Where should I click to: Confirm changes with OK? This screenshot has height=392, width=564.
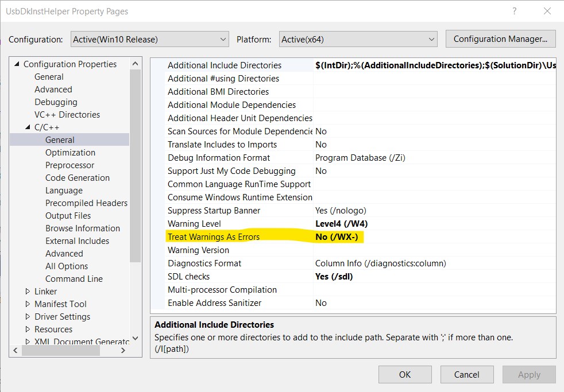point(404,374)
